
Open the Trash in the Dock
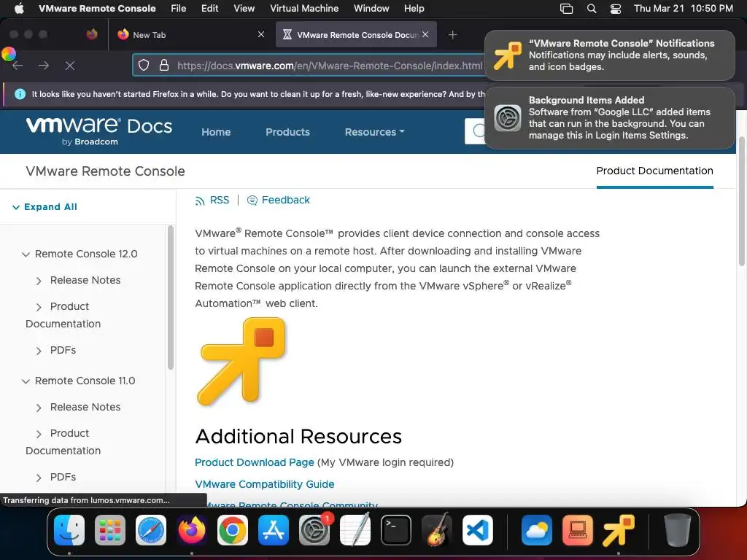click(678, 530)
